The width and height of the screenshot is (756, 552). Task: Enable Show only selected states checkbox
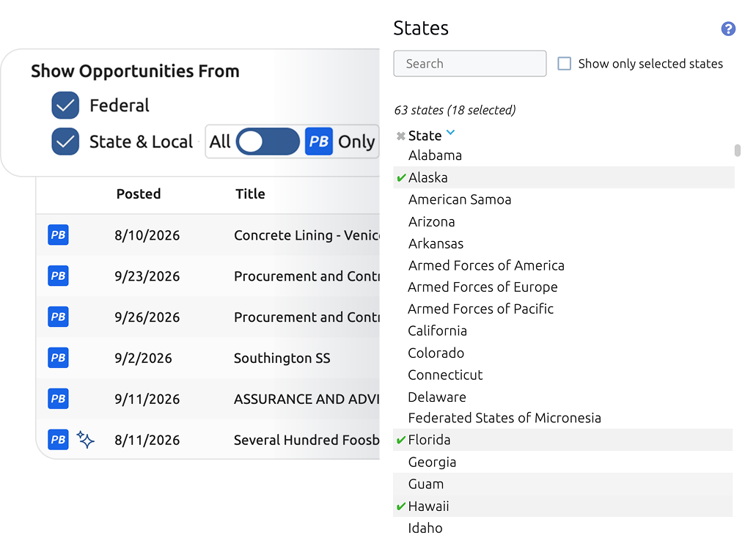click(564, 64)
